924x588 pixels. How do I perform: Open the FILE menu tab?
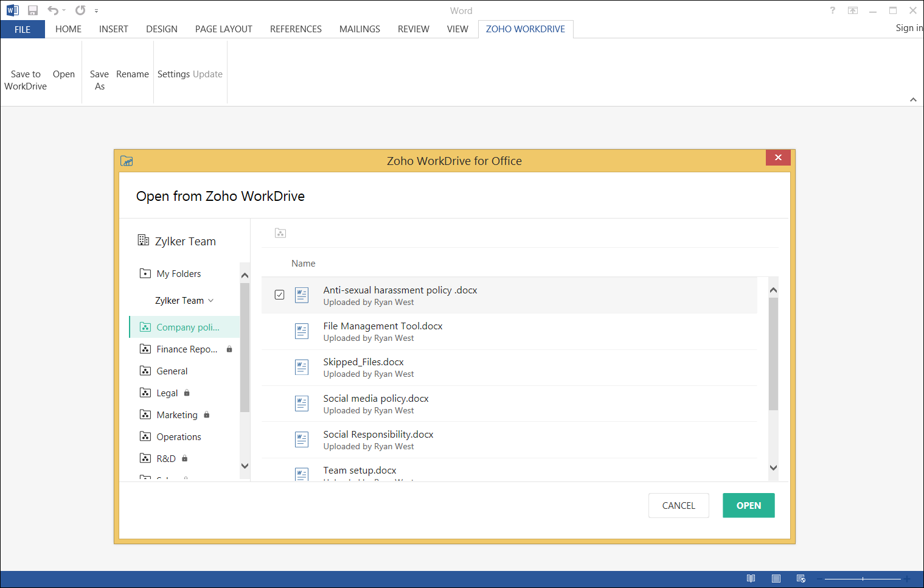point(23,29)
